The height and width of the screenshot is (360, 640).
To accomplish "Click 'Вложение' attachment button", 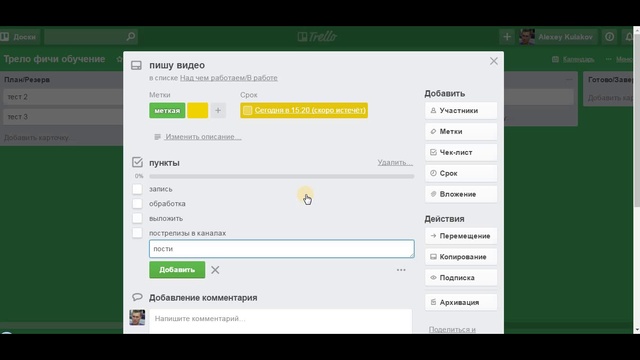I will click(x=461, y=194).
